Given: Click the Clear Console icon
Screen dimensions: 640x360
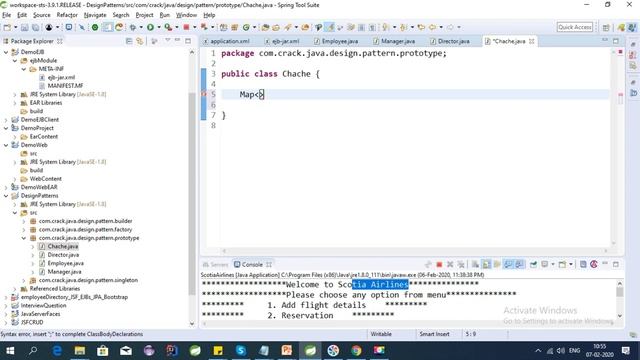Looking at the screenshot, I should [475, 264].
